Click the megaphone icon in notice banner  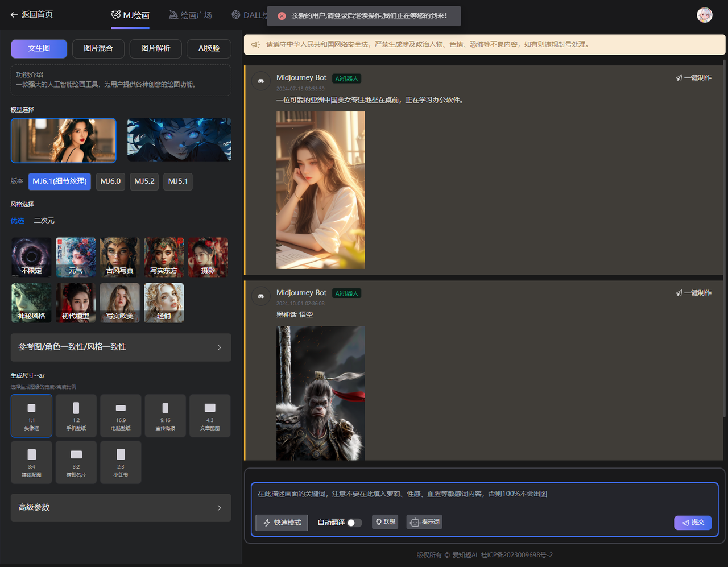[256, 44]
